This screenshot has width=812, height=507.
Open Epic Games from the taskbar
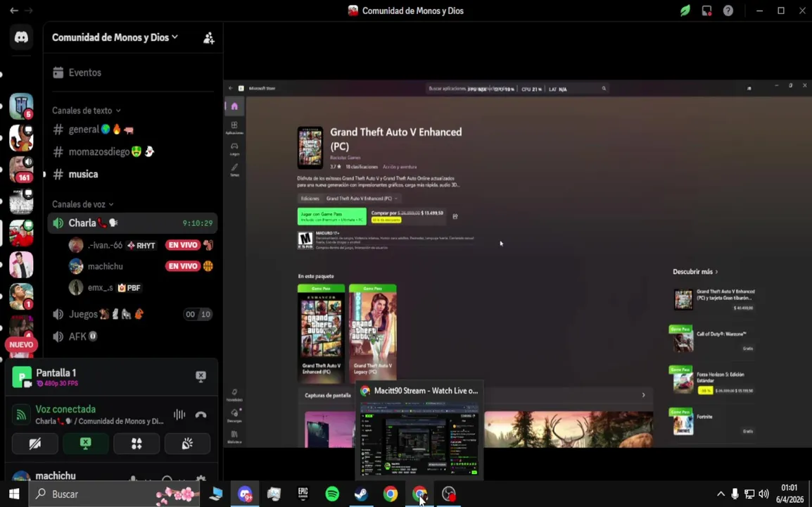tap(303, 494)
